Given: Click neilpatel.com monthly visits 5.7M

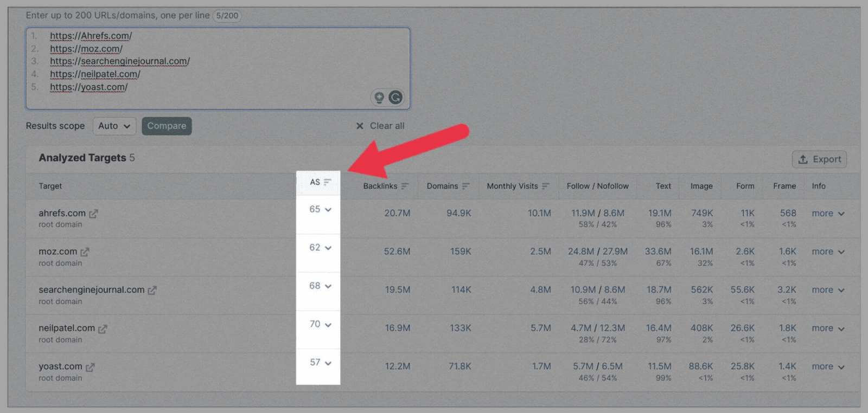Looking at the screenshot, I should [541, 328].
